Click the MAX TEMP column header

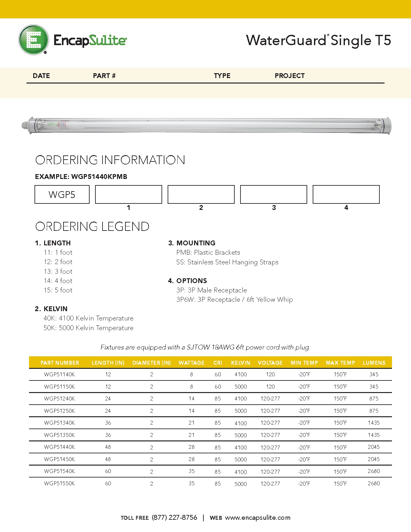click(340, 363)
